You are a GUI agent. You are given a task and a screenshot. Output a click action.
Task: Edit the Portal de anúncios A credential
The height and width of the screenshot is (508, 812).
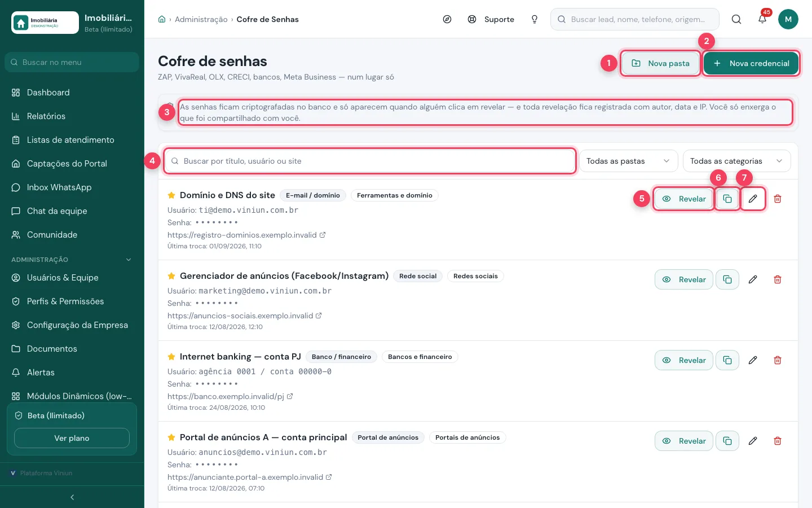pyautogui.click(x=753, y=441)
